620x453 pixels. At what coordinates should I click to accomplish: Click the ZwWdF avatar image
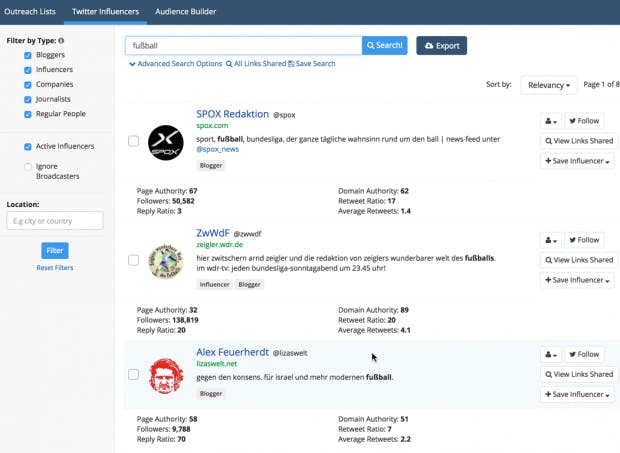[166, 261]
